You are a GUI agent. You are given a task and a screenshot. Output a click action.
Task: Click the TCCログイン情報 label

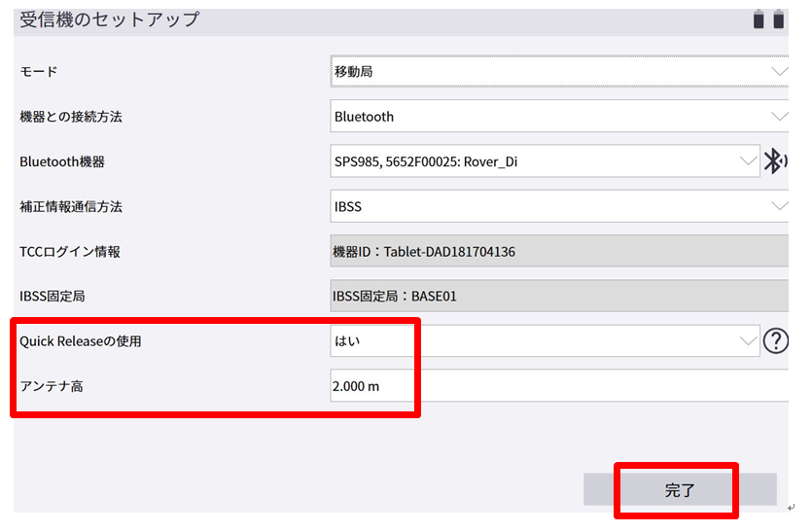tap(70, 252)
